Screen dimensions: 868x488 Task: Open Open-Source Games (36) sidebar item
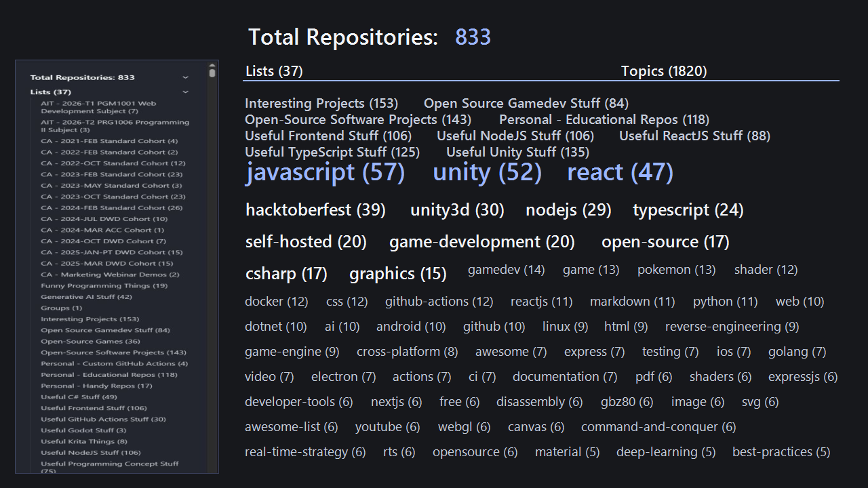click(x=91, y=342)
